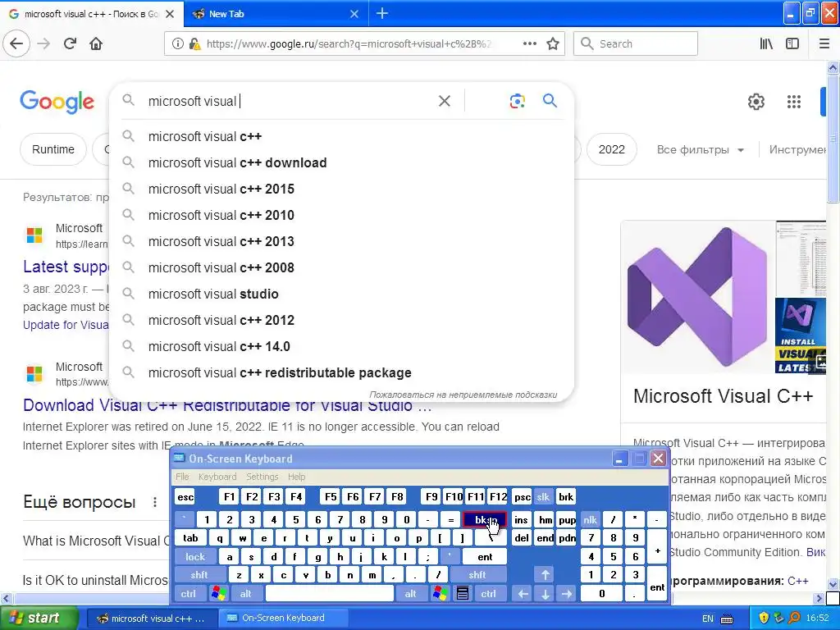Select suggestion microsoft visual c++ redistributable package

(341, 372)
